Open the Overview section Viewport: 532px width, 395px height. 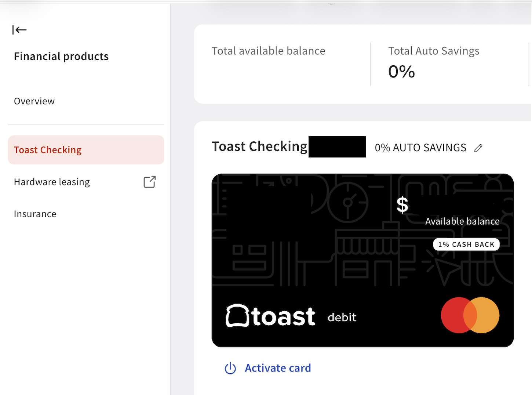tap(34, 101)
